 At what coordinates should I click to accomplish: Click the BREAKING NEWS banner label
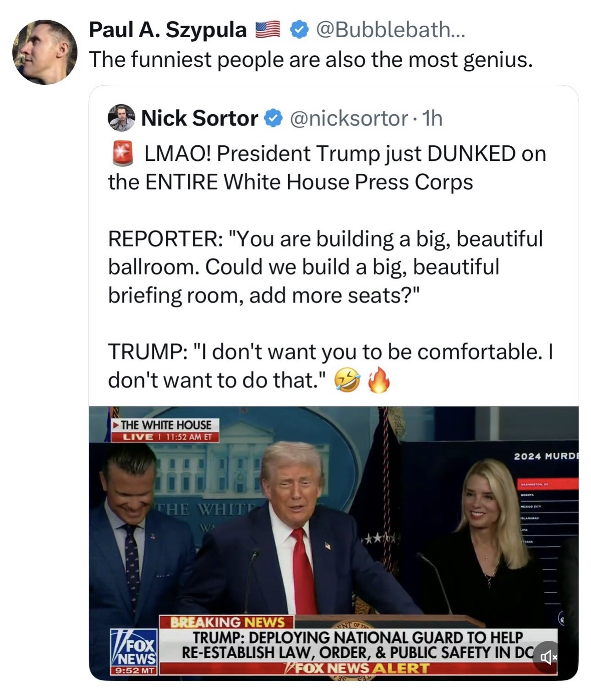227,622
